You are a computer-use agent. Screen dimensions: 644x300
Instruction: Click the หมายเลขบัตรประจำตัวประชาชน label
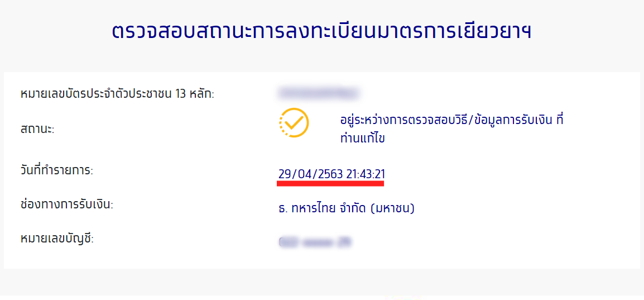pyautogui.click(x=96, y=94)
